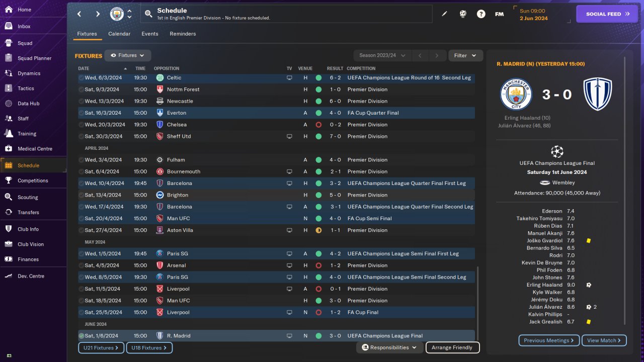Click the View Match button
The image size is (644, 362).
(x=604, y=340)
